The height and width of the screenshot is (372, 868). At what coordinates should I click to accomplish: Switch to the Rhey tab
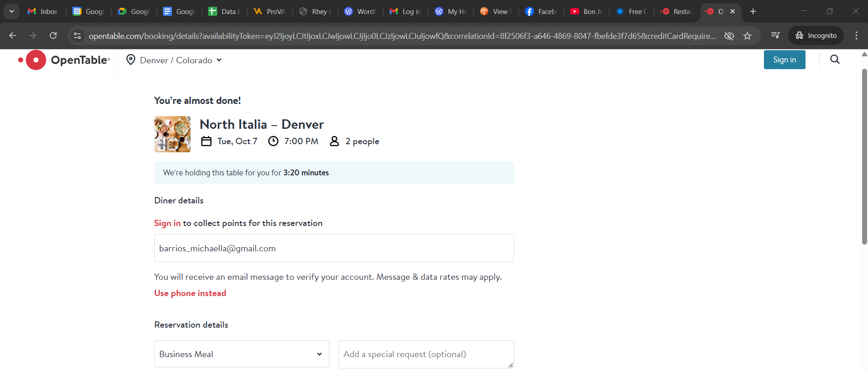(315, 11)
